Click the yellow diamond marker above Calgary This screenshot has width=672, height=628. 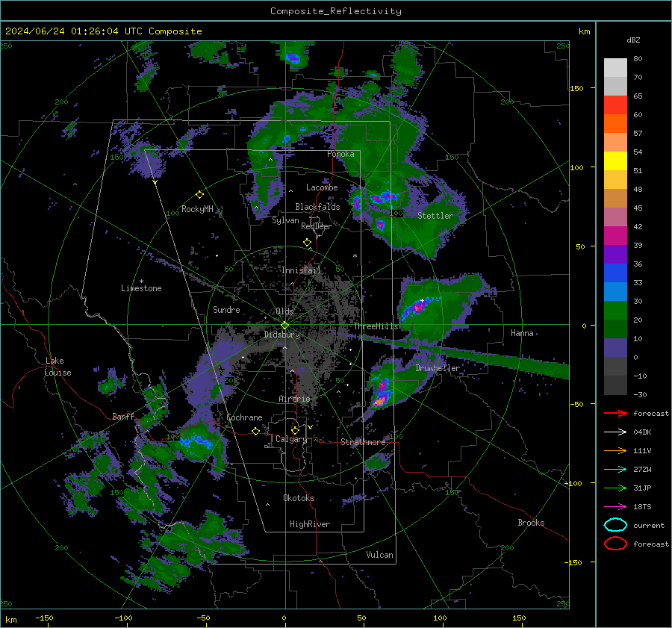[x=295, y=430]
